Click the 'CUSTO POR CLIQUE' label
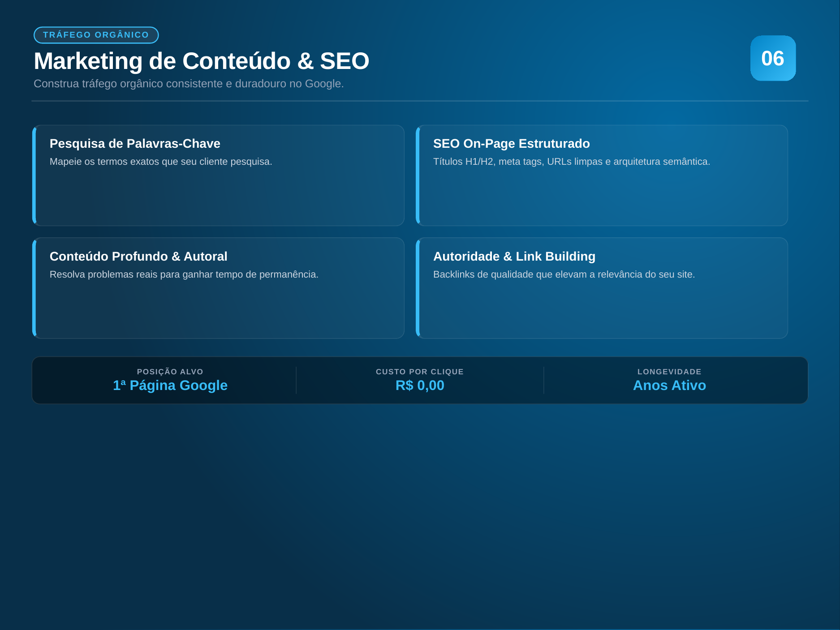Image resolution: width=840 pixels, height=630 pixels. pos(420,372)
